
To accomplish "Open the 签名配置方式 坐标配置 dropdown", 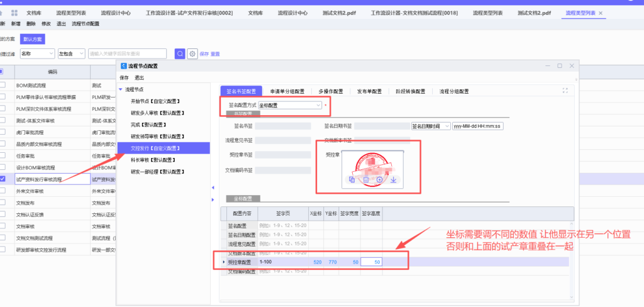I will coord(290,105).
